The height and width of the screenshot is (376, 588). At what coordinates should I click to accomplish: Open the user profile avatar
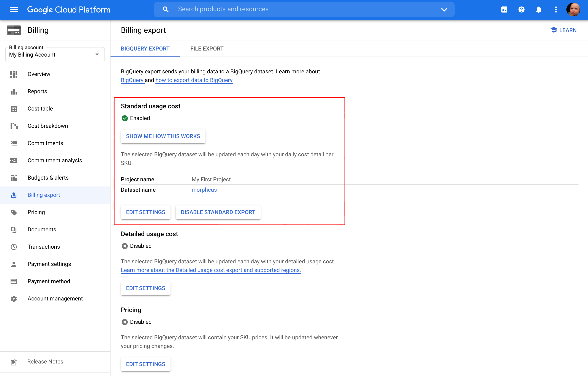(x=573, y=9)
